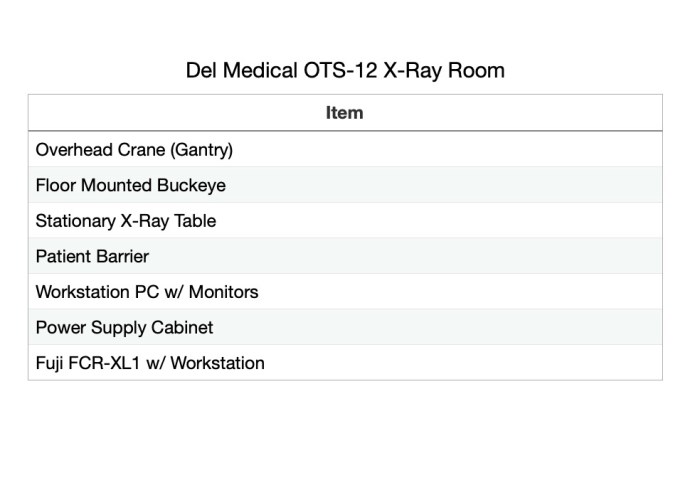Click OTS-12 in the table title
The height and width of the screenshot is (485, 700).
[341, 71]
